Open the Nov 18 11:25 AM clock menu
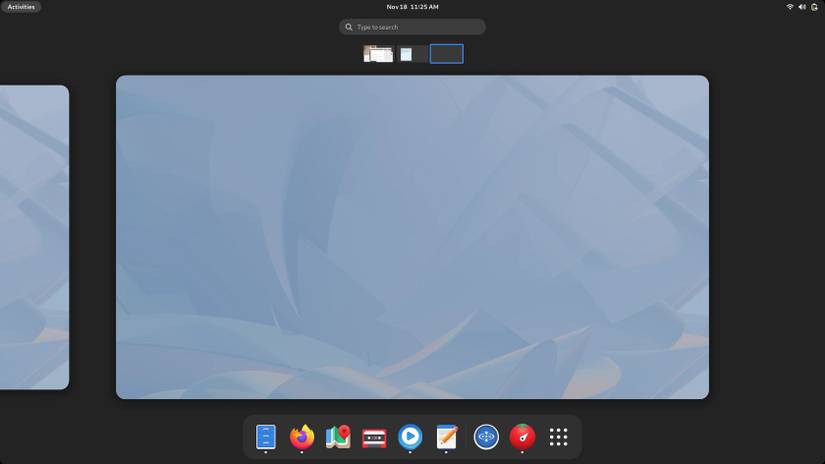The width and height of the screenshot is (825, 464). tap(412, 7)
